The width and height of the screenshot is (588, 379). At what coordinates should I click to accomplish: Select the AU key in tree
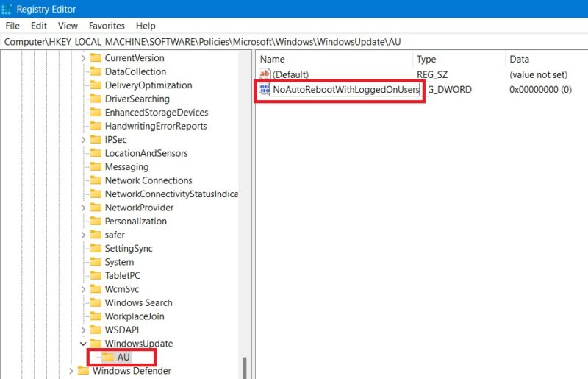click(x=123, y=357)
